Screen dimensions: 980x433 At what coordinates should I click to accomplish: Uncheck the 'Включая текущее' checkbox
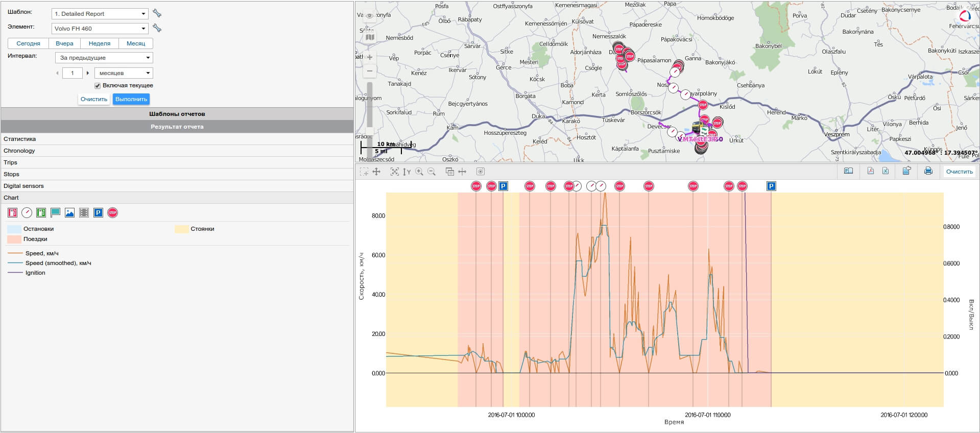point(98,86)
